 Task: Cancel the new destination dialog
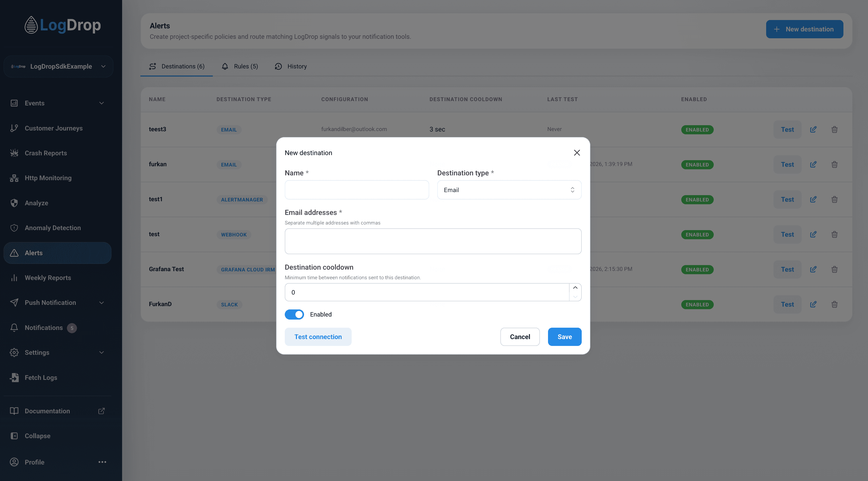point(520,337)
